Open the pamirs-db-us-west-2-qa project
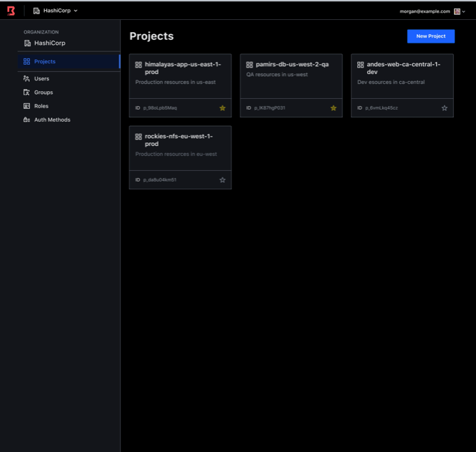This screenshot has width=476, height=452. (x=292, y=64)
